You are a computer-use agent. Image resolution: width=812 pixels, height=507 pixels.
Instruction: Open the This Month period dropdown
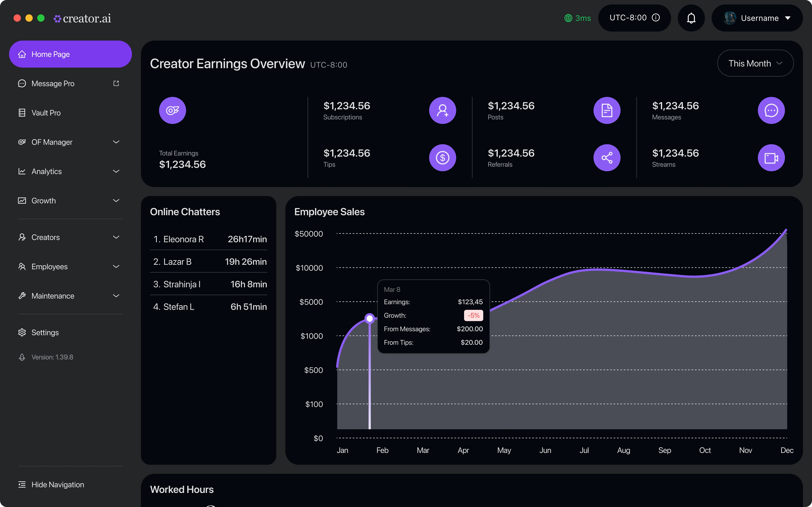pyautogui.click(x=755, y=63)
